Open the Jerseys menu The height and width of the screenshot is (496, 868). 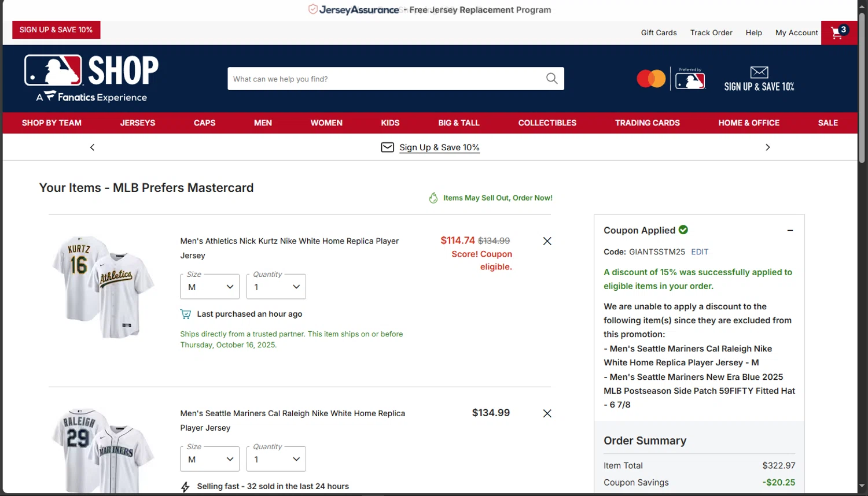[x=138, y=123]
